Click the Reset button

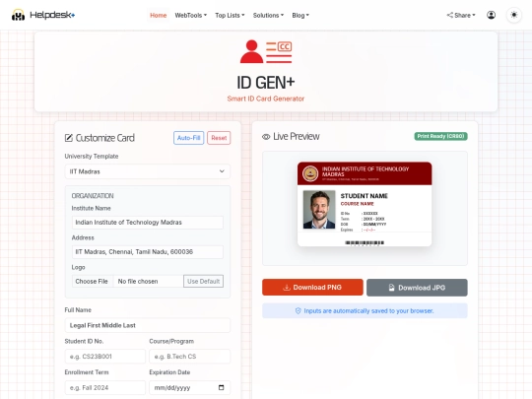(x=219, y=138)
